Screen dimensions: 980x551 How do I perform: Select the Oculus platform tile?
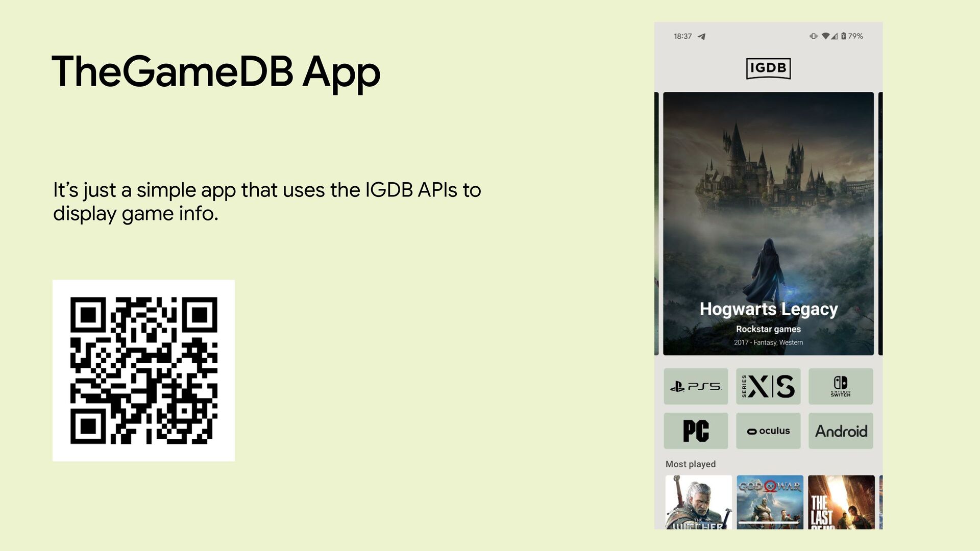(768, 431)
